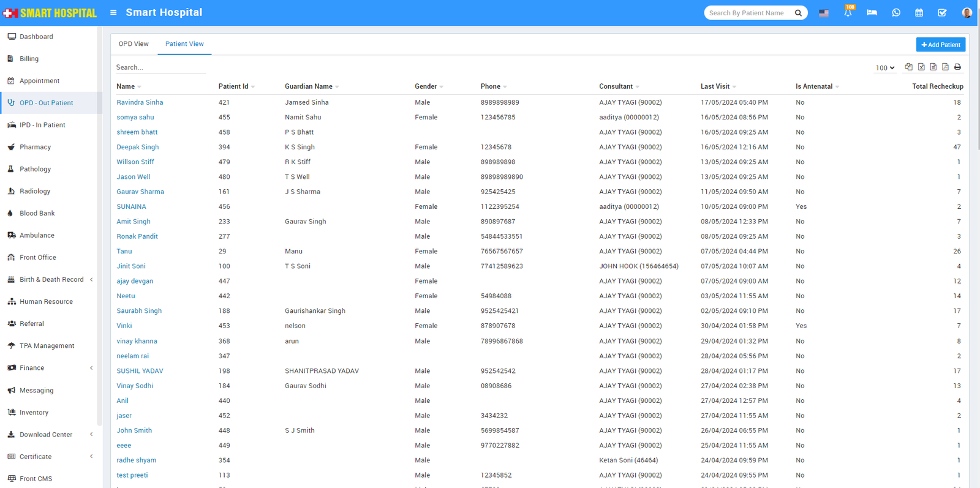This screenshot has width=980, height=488.
Task: Click the Search By Patient Name field
Action: pos(747,13)
